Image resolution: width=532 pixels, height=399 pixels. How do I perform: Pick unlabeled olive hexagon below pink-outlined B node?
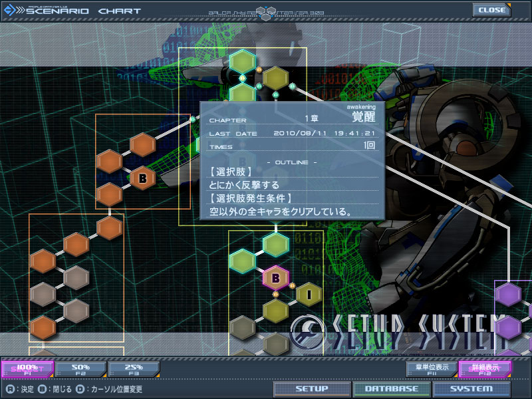(x=275, y=311)
